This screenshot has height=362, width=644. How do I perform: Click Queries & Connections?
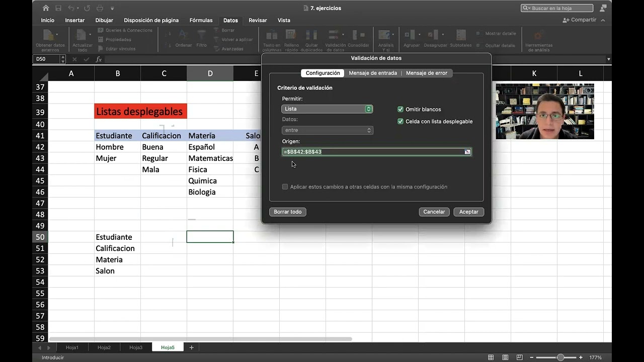[125, 30]
